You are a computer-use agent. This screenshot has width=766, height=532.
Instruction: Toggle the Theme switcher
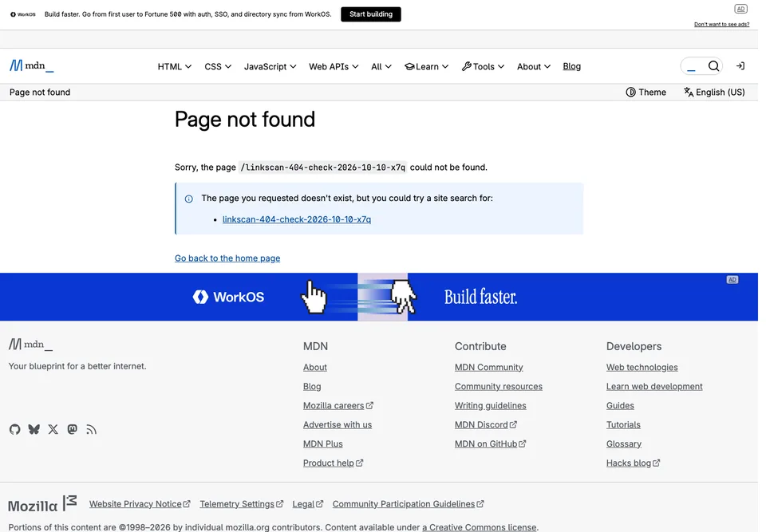646,93
